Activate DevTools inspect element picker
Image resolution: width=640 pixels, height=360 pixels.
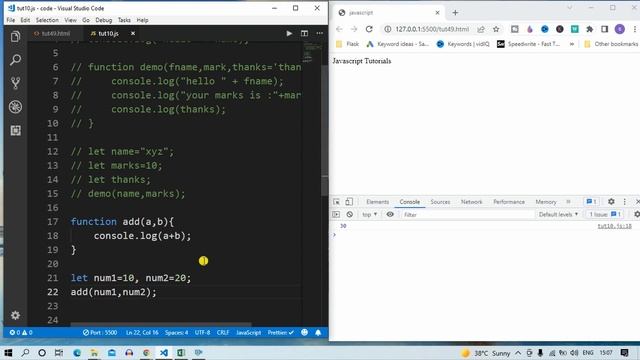336,202
